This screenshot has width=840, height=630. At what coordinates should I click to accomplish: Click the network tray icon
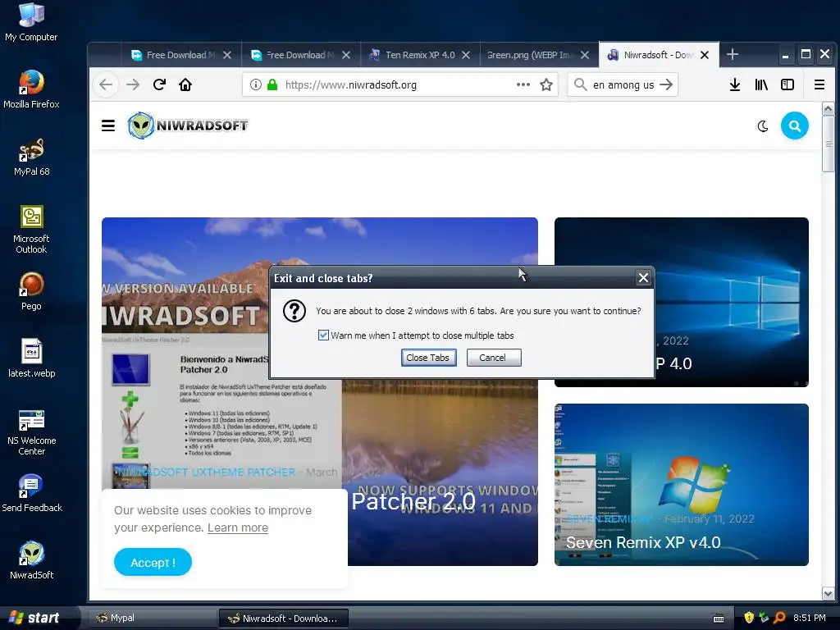click(x=764, y=618)
